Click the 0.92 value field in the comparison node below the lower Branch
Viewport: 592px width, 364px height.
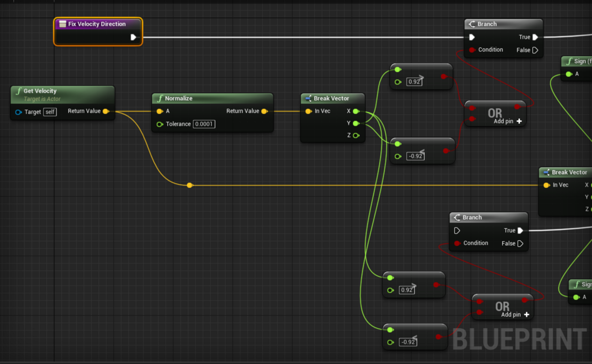(407, 290)
